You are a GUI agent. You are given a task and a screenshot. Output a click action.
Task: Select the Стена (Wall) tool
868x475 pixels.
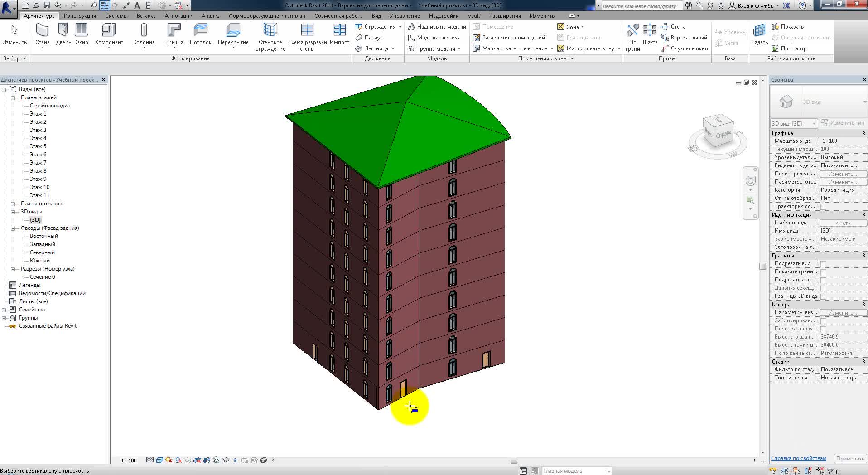click(42, 35)
